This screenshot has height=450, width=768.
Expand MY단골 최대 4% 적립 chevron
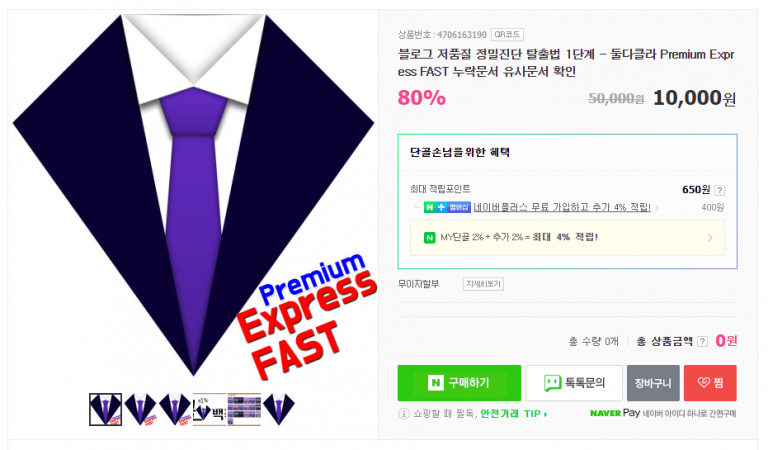click(710, 238)
